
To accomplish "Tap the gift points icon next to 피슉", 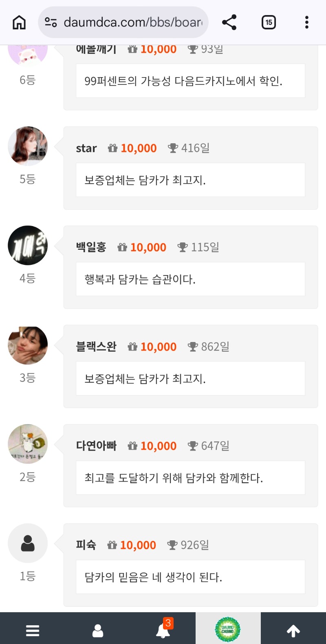I will [x=112, y=545].
